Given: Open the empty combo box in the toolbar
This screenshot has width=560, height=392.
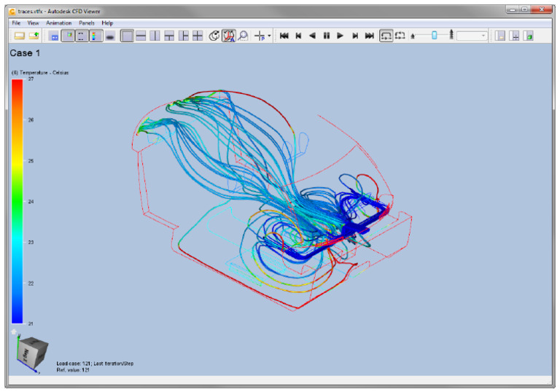Looking at the screenshot, I should 472,36.
